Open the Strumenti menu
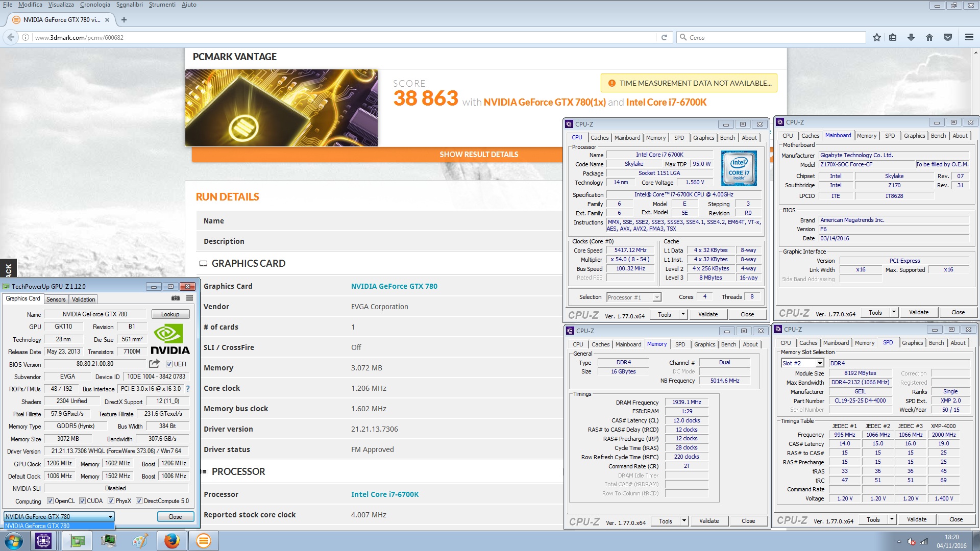980x551 pixels. coord(162,5)
